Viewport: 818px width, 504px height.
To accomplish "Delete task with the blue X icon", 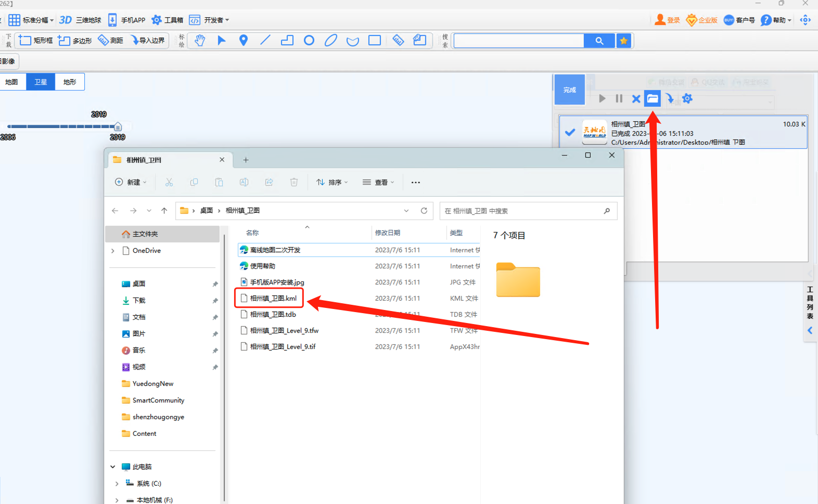I will click(x=636, y=98).
